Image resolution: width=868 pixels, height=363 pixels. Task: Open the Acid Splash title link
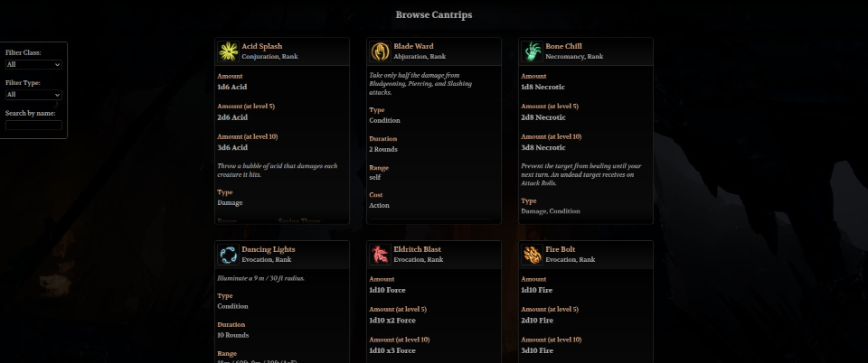262,46
